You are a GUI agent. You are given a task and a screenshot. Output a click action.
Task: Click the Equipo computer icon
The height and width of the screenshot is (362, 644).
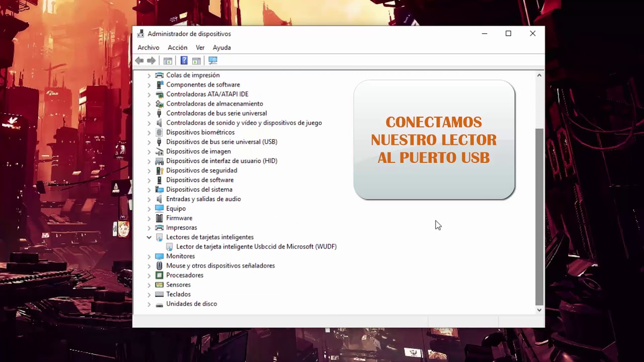[x=159, y=208]
